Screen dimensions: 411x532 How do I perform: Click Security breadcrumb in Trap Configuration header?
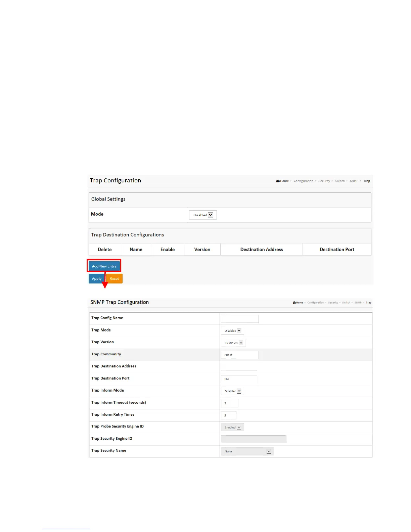point(324,181)
